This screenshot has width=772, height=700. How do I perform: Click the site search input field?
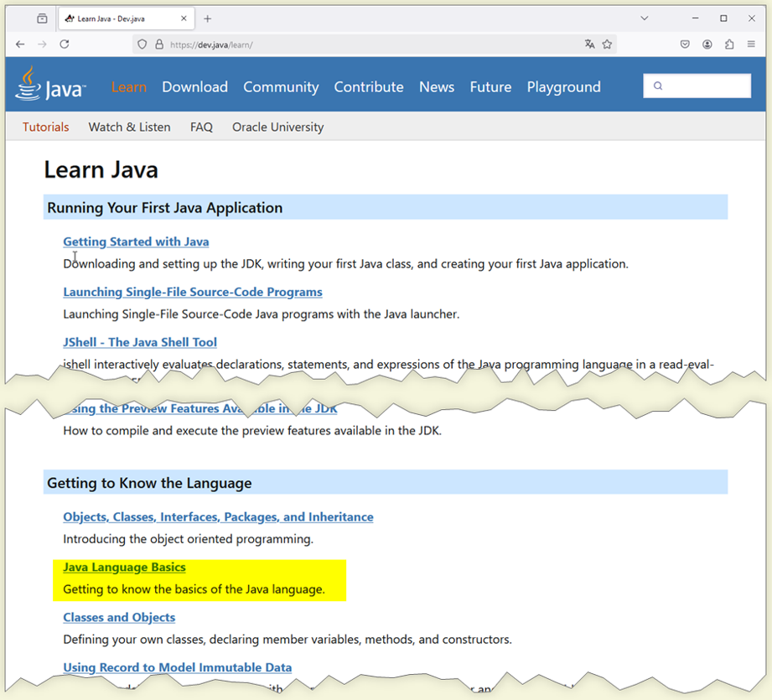pos(702,86)
